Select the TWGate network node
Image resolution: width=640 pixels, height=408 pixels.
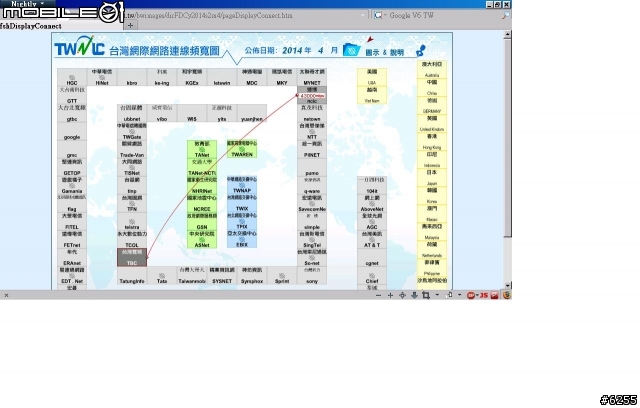(132, 131)
